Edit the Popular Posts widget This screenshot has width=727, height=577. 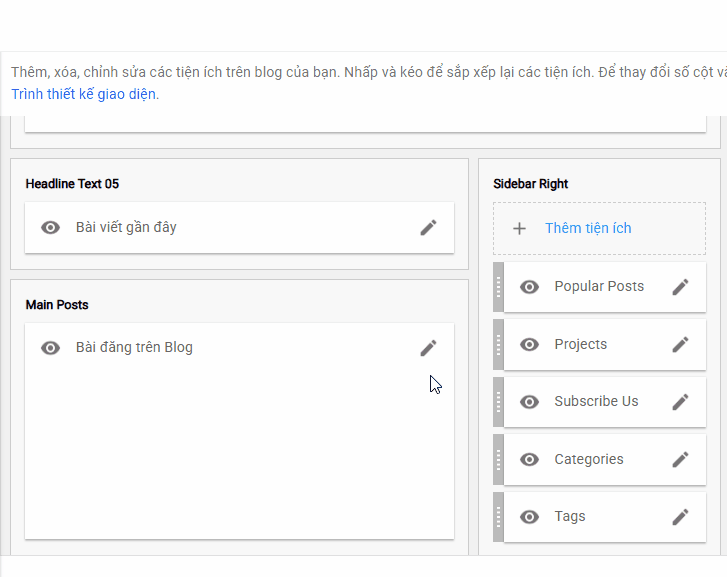680,287
